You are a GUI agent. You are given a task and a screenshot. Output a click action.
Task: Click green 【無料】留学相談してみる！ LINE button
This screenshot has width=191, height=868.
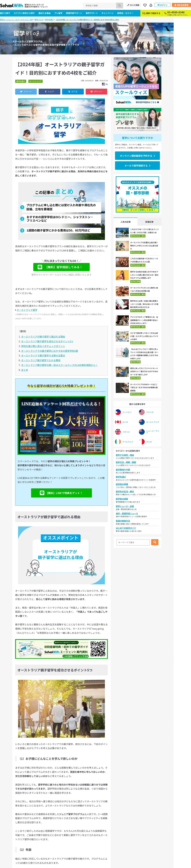click(62, 267)
